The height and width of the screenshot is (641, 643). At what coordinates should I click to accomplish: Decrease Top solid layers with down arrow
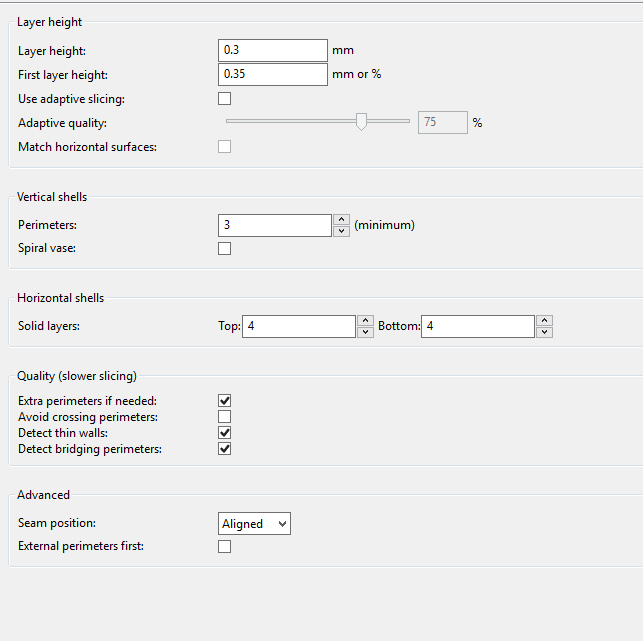(x=365, y=332)
